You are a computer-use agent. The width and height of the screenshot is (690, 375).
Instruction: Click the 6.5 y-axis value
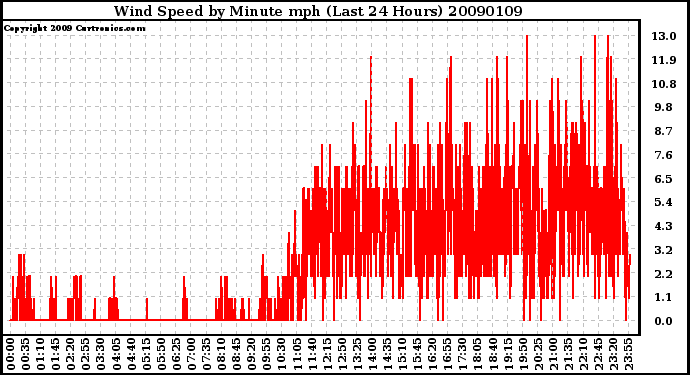click(x=664, y=179)
